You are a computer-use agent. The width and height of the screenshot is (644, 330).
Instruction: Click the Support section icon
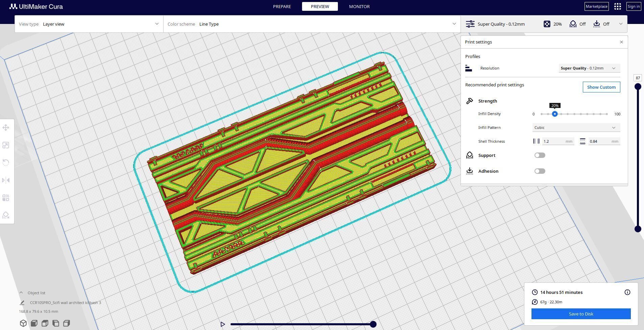coord(470,155)
